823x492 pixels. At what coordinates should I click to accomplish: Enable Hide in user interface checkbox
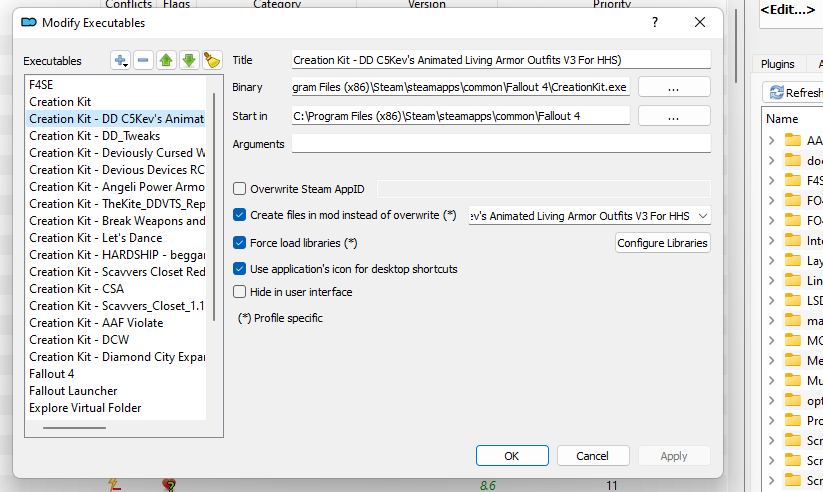pos(239,292)
